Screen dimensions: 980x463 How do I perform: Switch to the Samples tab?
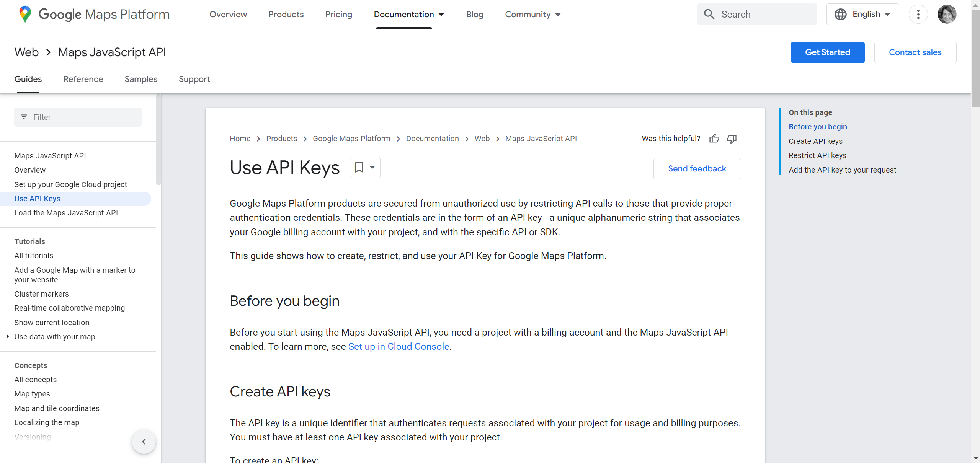tap(141, 79)
